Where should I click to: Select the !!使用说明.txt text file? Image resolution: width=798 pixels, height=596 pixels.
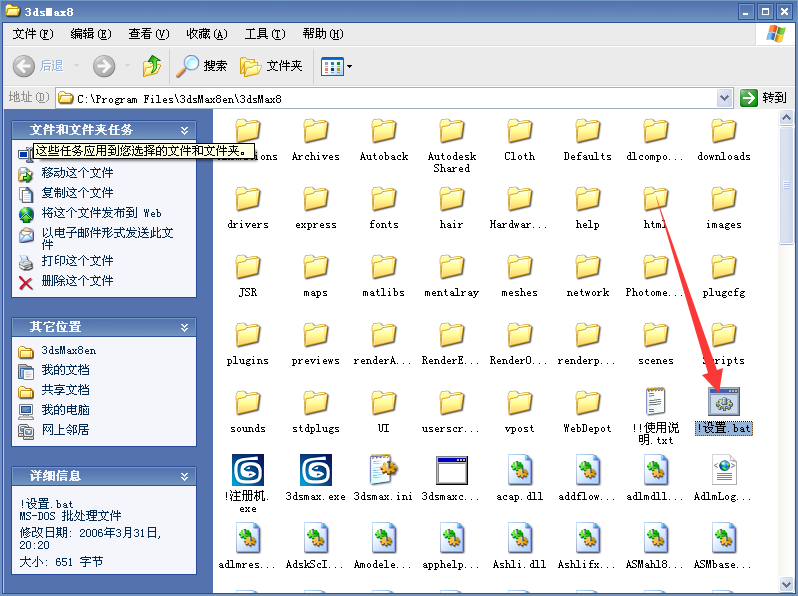(656, 416)
